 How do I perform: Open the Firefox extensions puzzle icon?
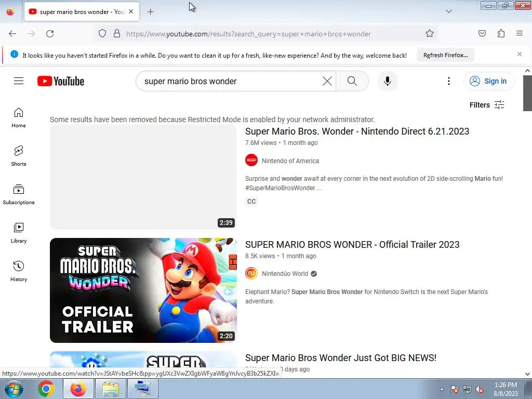[501, 34]
